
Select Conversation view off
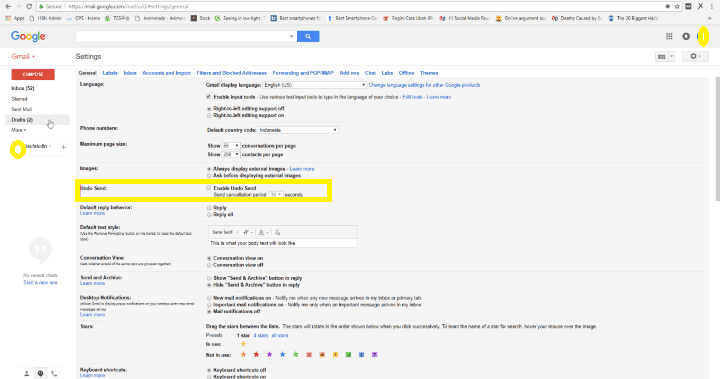209,265
